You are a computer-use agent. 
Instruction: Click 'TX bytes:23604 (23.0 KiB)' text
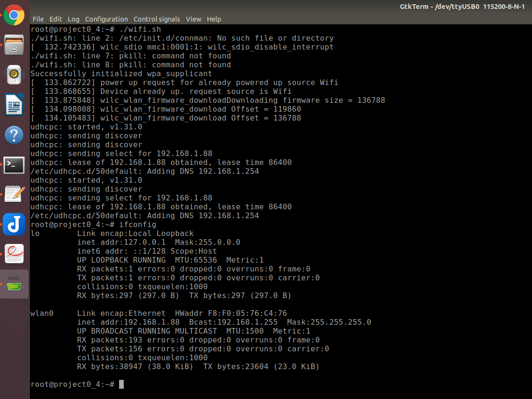(261, 366)
